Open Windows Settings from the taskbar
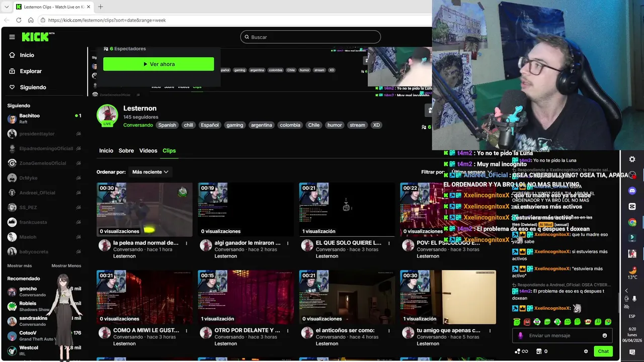The width and height of the screenshot is (644, 362). (632, 159)
